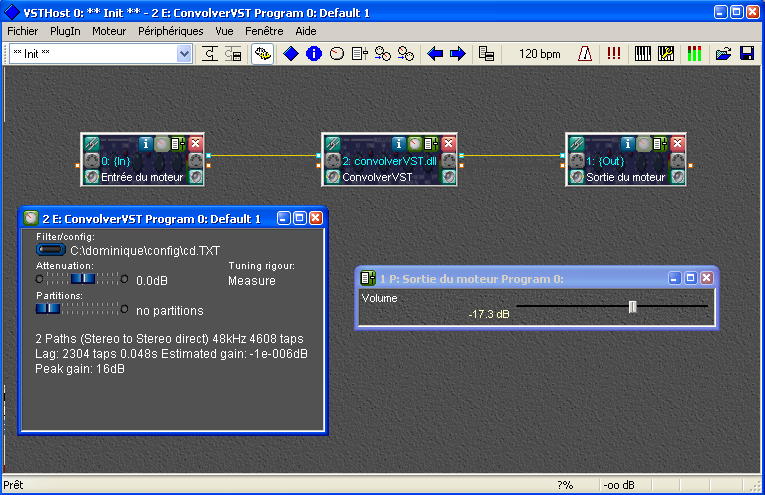Toggle right speaker icon on ConvolverVST node
The height and width of the screenshot is (495, 765).
[x=449, y=177]
